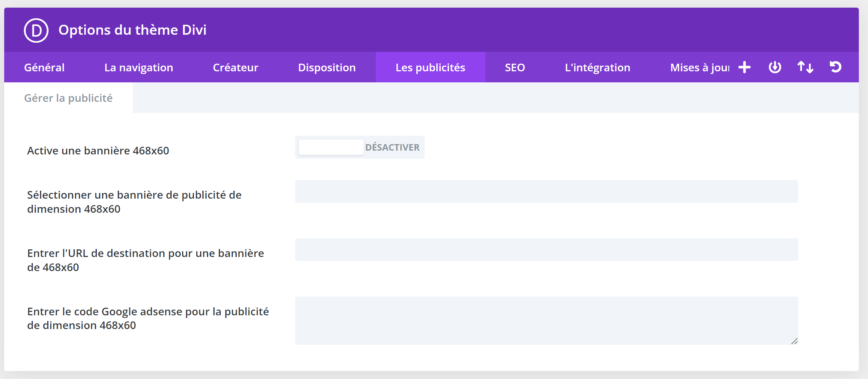Click the portability up-down arrows icon
868x379 pixels.
805,67
